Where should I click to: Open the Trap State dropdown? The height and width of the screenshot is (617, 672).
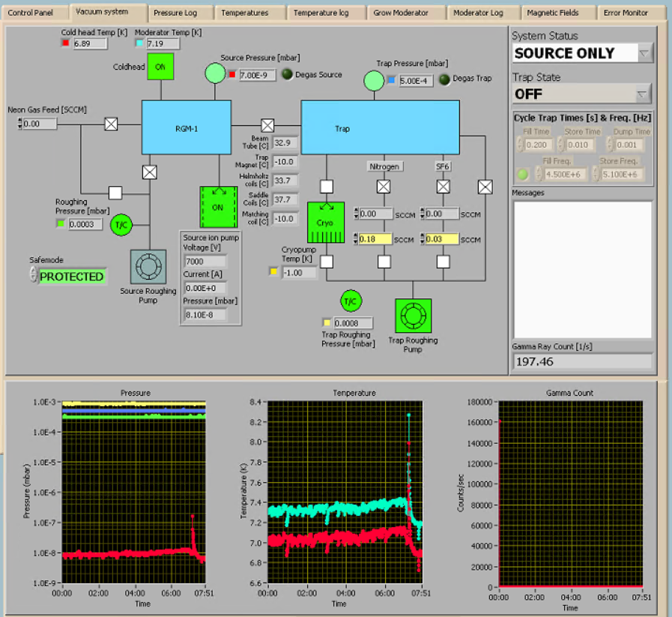[x=643, y=94]
